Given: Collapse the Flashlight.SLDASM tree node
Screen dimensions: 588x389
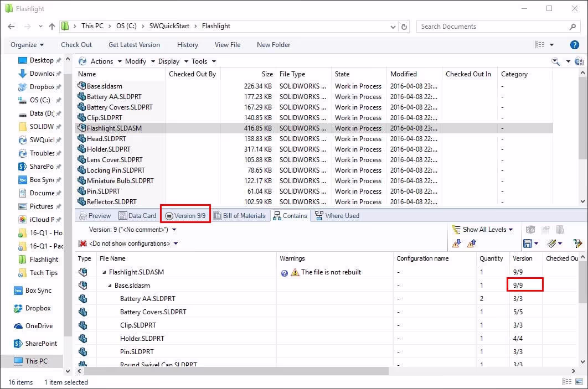Looking at the screenshot, I should pos(104,272).
